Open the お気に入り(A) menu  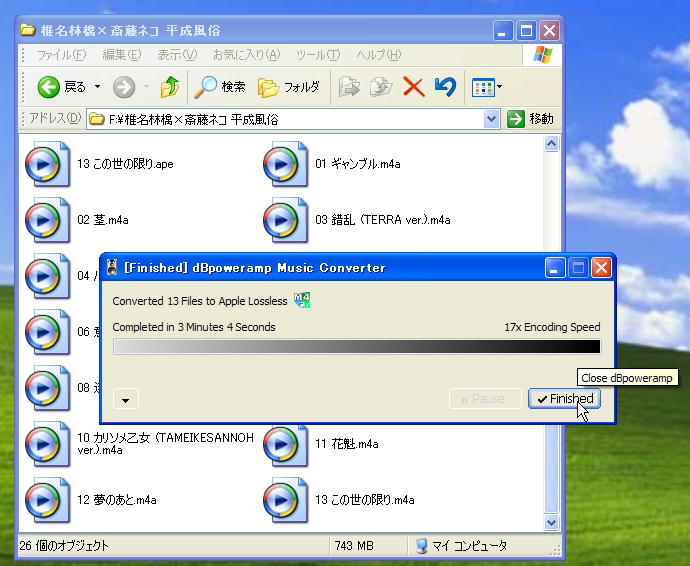(x=246, y=55)
